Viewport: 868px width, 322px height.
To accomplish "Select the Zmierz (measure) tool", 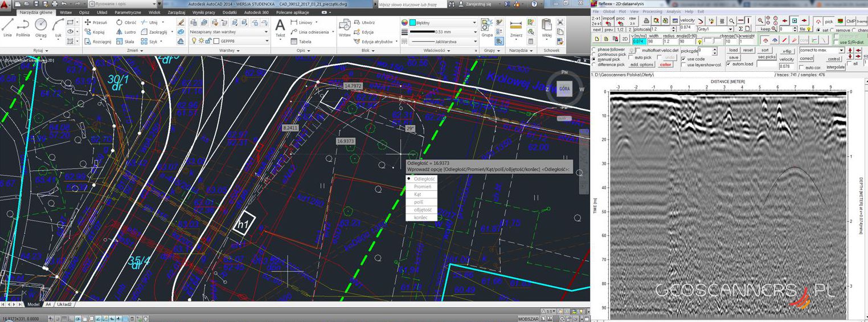I will point(516,27).
